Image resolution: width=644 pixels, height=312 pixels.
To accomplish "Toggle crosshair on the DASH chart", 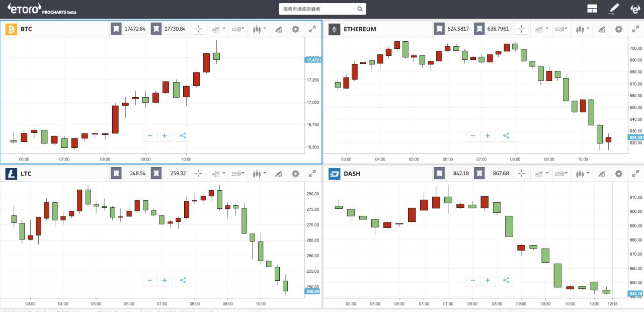I will click(x=522, y=174).
